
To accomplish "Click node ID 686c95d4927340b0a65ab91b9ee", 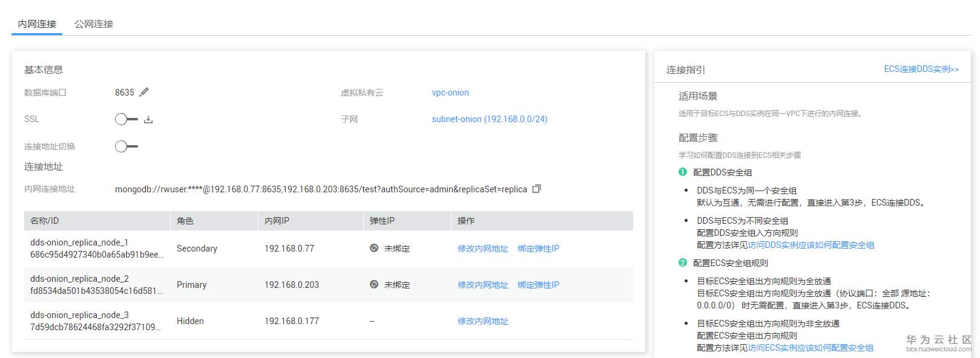I will coord(97,255).
